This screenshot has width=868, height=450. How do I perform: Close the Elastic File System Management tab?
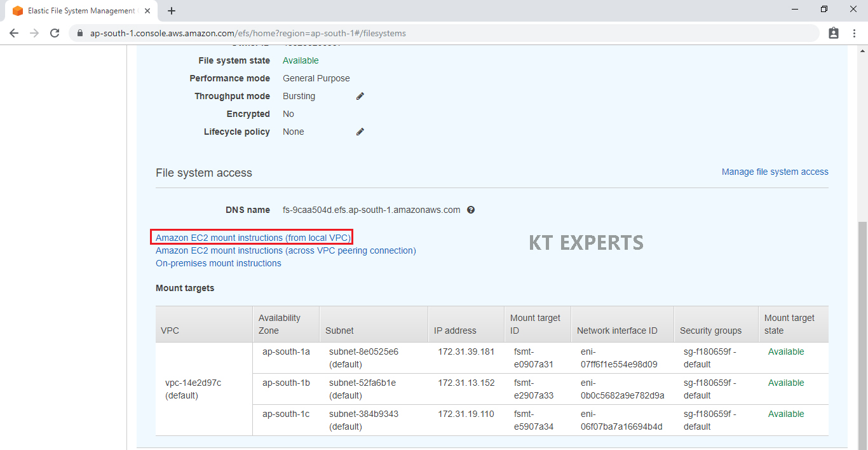149,11
